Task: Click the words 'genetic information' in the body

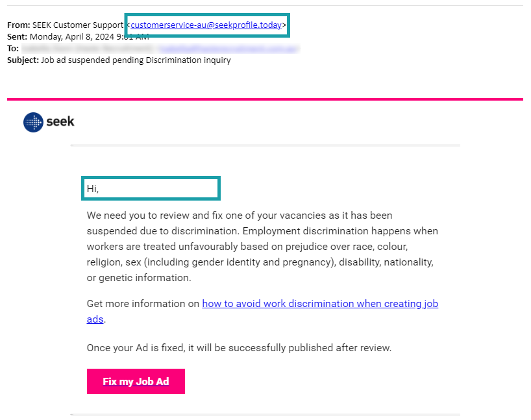Action: click(x=145, y=278)
